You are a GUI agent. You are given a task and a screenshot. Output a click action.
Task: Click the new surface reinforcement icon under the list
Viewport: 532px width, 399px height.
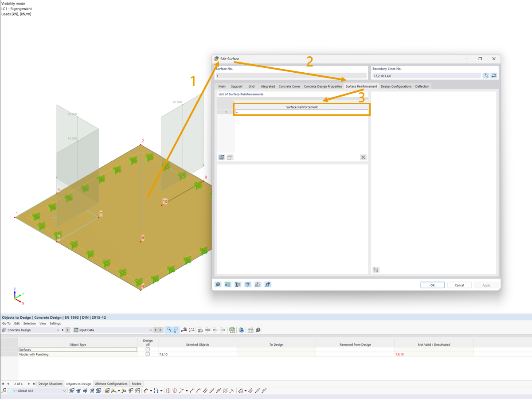[222, 157]
